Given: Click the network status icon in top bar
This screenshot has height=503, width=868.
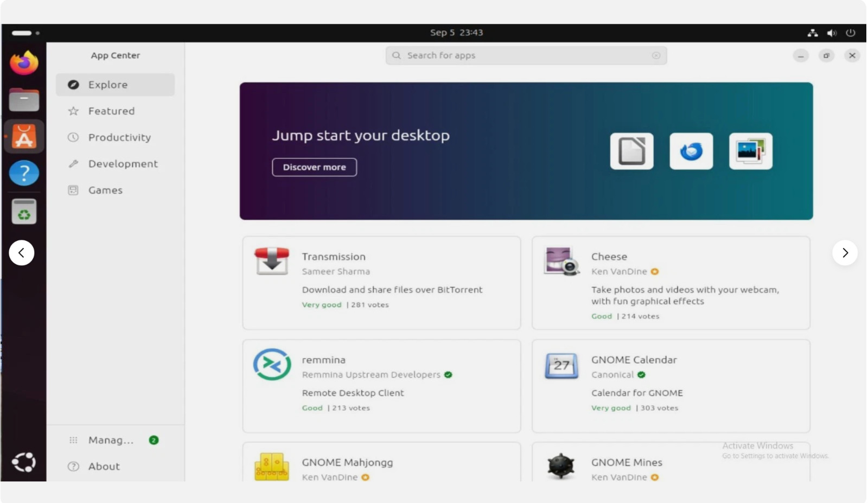Looking at the screenshot, I should [x=813, y=33].
